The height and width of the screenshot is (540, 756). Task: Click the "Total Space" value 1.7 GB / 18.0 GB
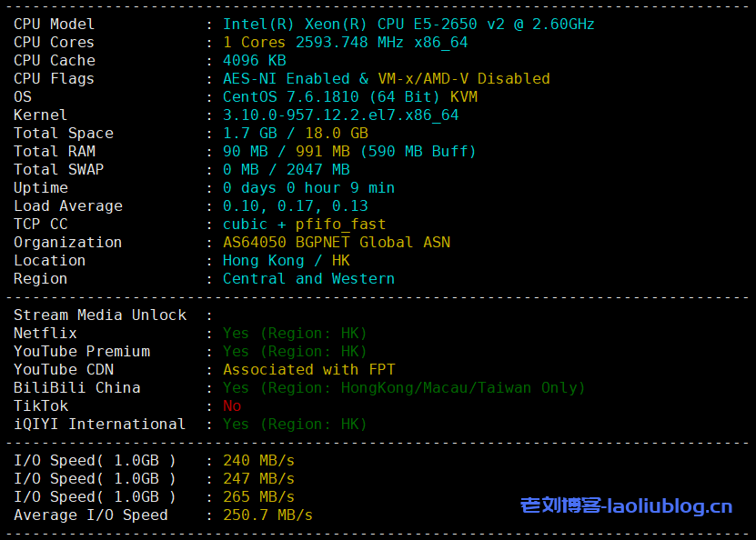click(295, 134)
